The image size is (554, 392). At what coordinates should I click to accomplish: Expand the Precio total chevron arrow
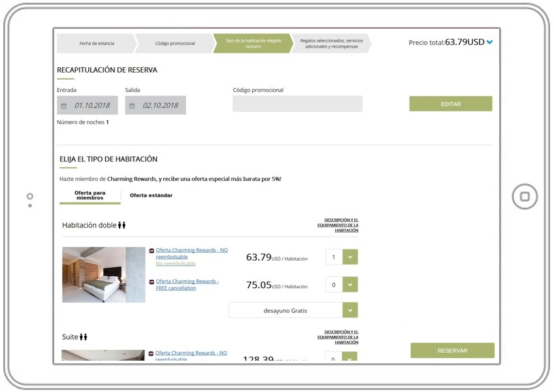tap(490, 42)
